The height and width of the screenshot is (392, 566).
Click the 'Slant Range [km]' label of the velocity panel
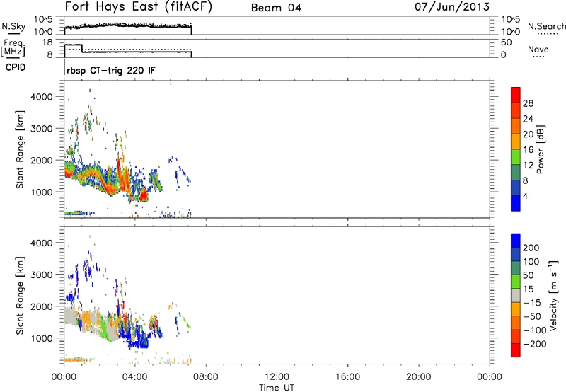[20, 296]
